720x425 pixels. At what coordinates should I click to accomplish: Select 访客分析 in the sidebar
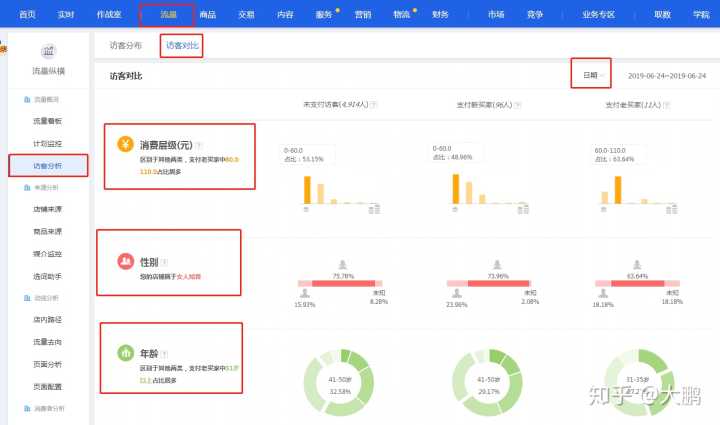pos(47,166)
